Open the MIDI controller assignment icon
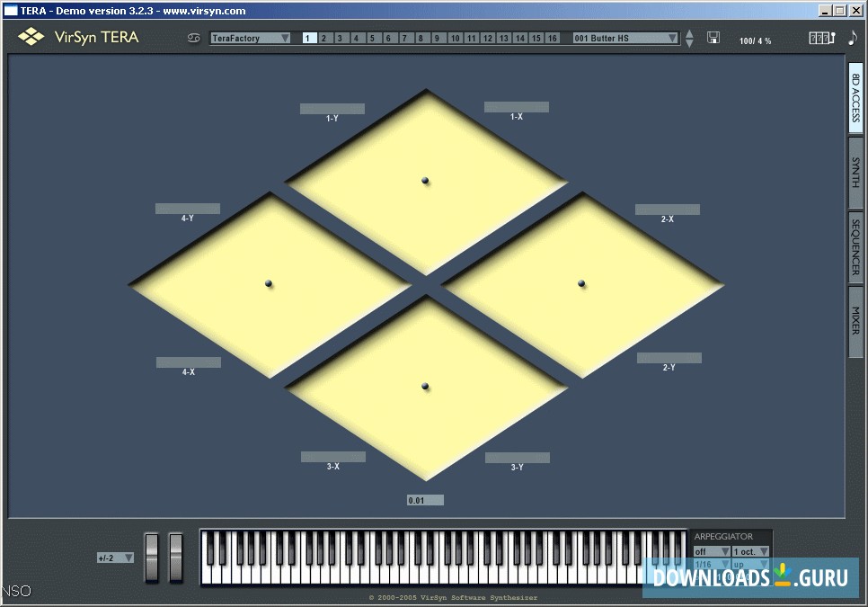Screen dimensions: 868x607 [x=821, y=38]
